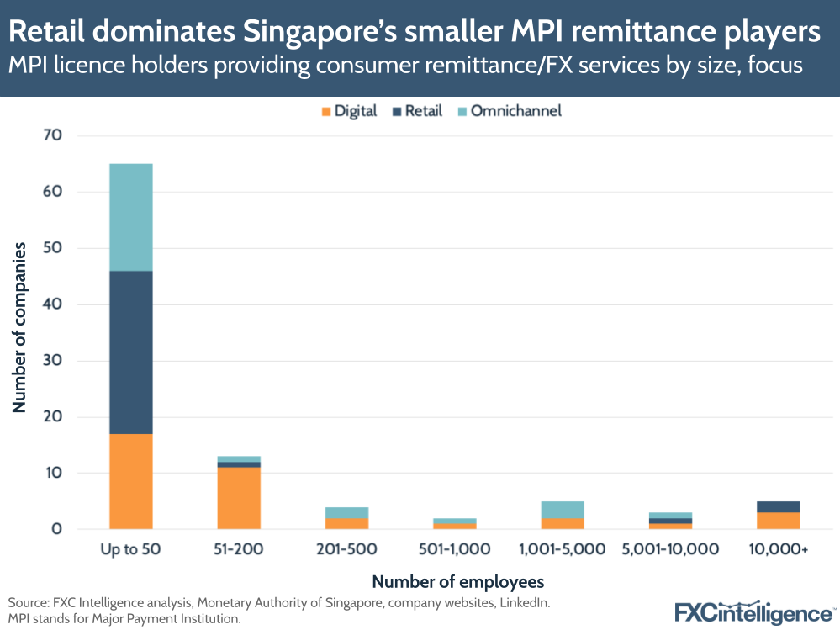
Task: Click the Number of employees axis label
Action: [457, 581]
